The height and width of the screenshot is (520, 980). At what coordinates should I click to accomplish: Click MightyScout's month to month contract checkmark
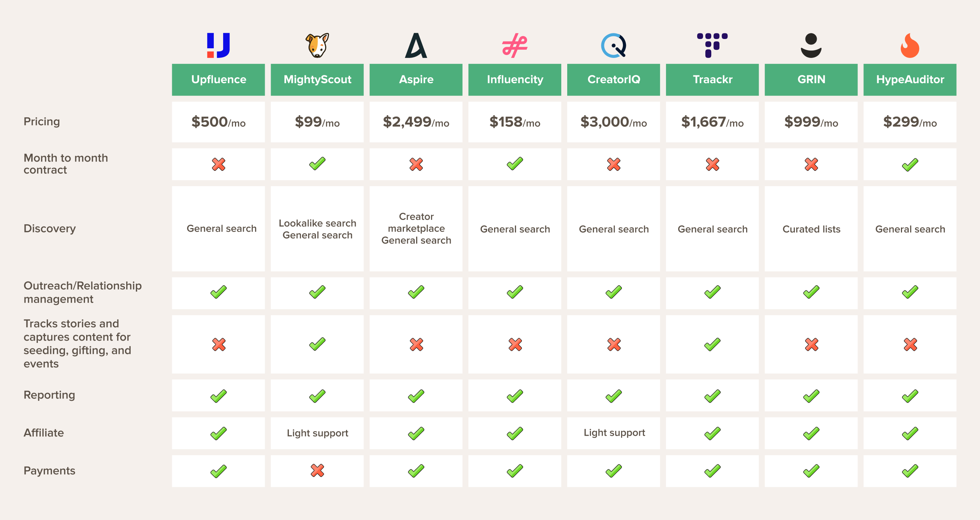(x=317, y=164)
